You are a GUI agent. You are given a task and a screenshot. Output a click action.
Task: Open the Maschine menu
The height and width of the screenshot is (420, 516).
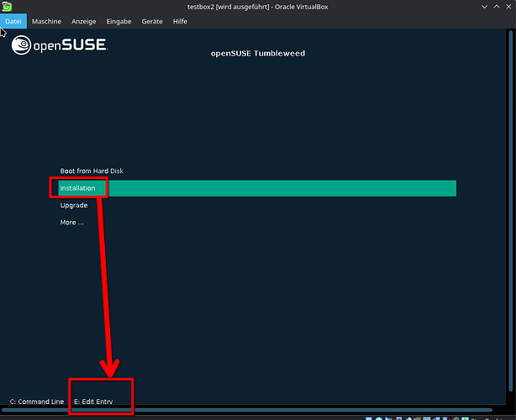tap(46, 21)
